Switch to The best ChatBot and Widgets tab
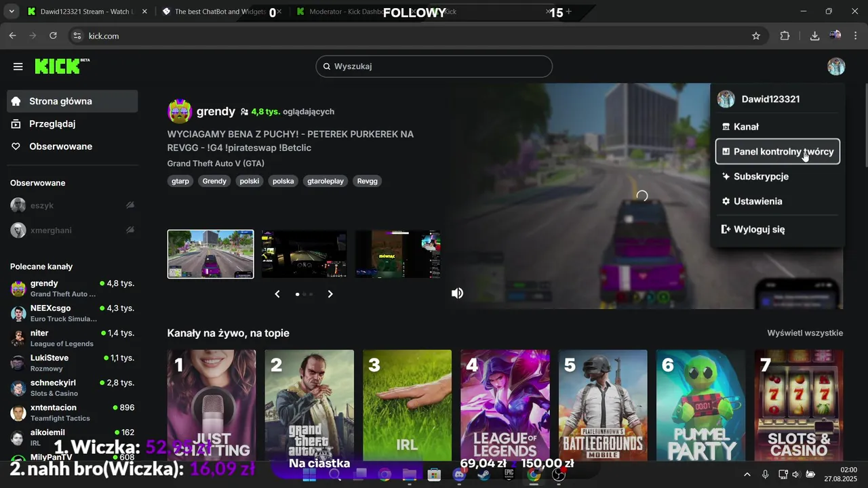868x488 pixels. 220,12
